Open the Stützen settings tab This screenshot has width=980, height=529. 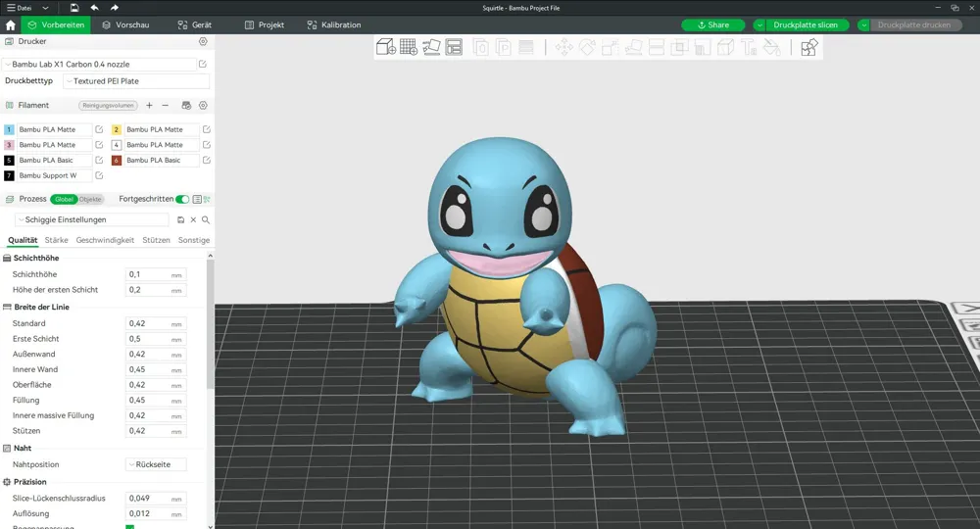point(156,240)
